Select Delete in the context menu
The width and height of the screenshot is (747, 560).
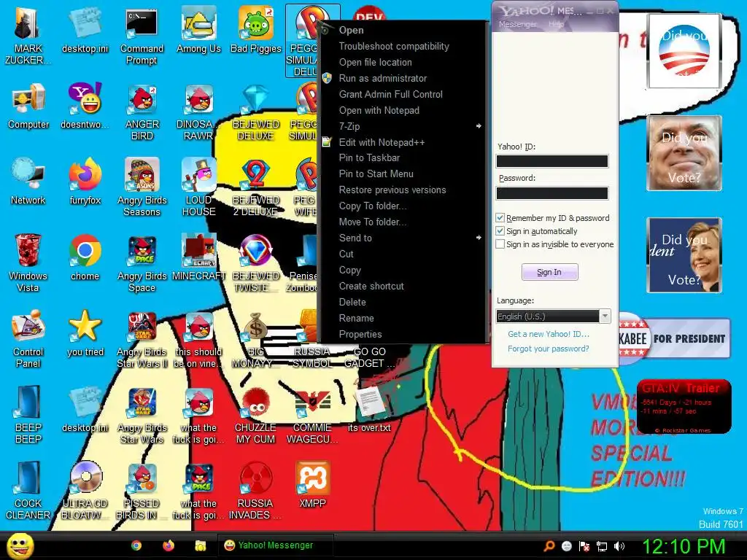point(403,302)
